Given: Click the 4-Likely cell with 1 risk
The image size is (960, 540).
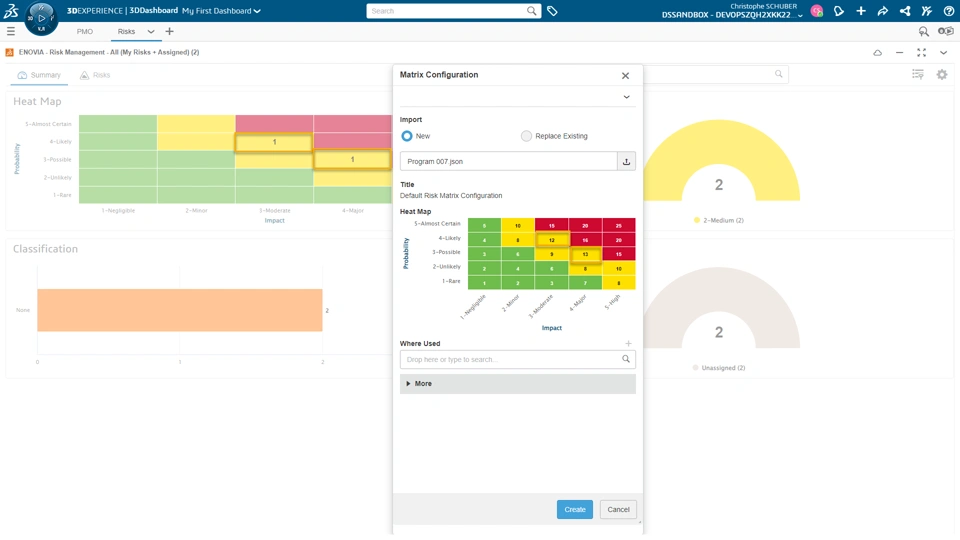Looking at the screenshot, I should point(274,142).
